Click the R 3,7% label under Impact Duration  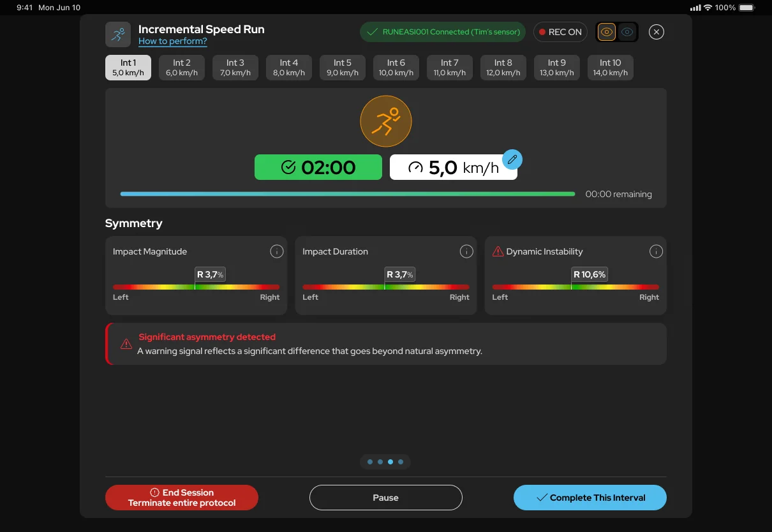[400, 275]
